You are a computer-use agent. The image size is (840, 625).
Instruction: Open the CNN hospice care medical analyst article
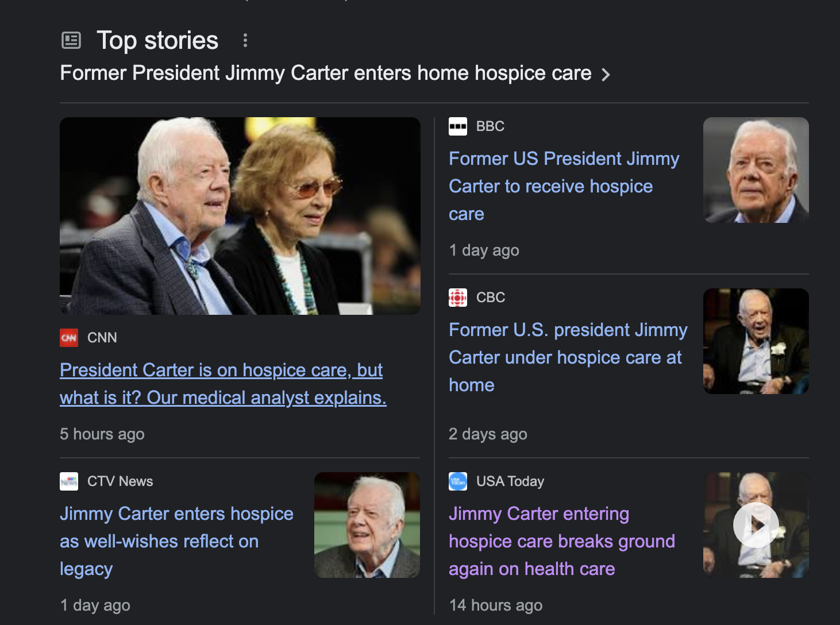[x=223, y=384]
